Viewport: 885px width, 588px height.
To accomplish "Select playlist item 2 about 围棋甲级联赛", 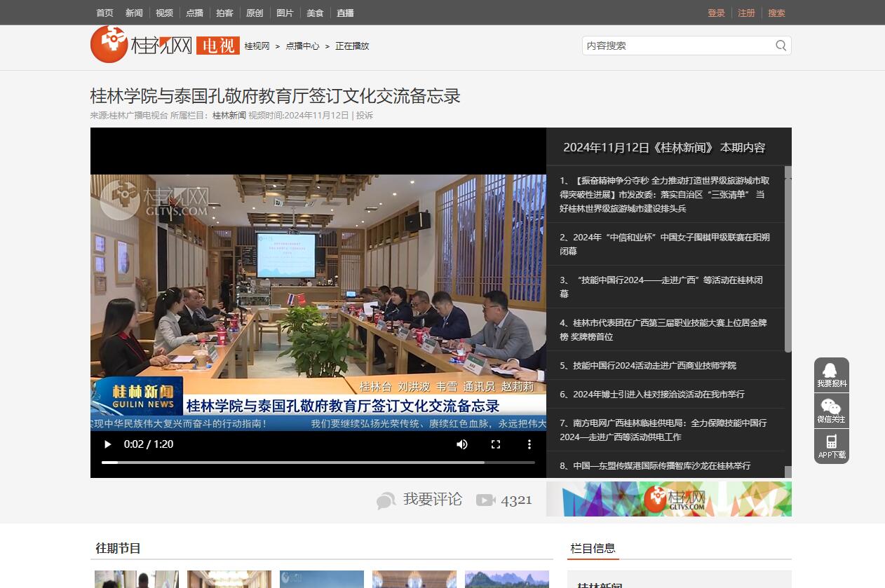I will click(x=665, y=244).
